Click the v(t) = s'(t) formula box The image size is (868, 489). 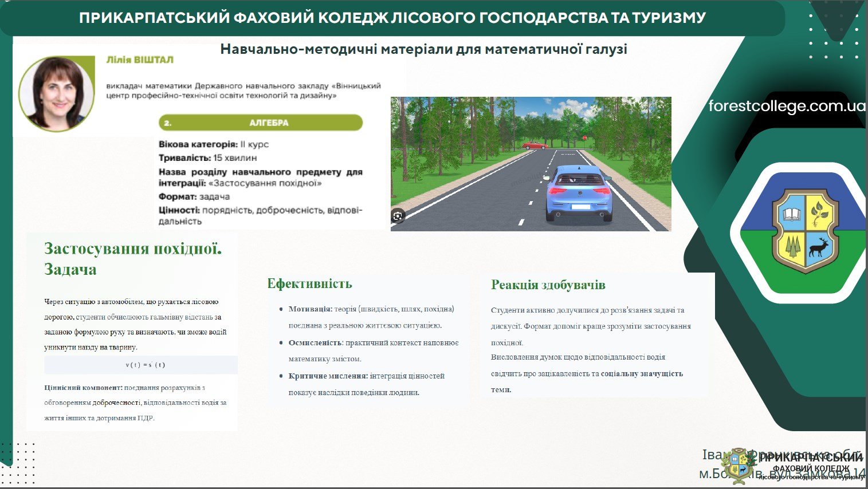tap(141, 365)
